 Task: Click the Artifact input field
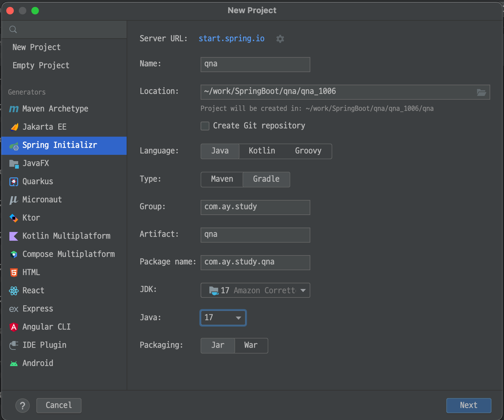[x=255, y=235]
